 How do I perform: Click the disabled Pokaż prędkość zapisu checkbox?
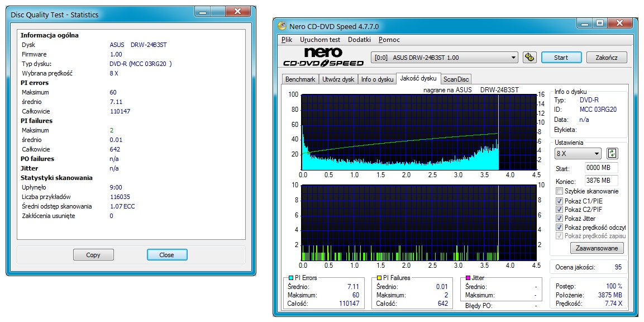pyautogui.click(x=559, y=236)
